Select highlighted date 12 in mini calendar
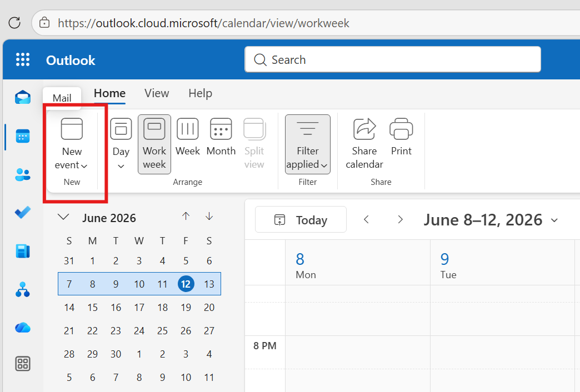The width and height of the screenshot is (580, 392). pyautogui.click(x=186, y=284)
